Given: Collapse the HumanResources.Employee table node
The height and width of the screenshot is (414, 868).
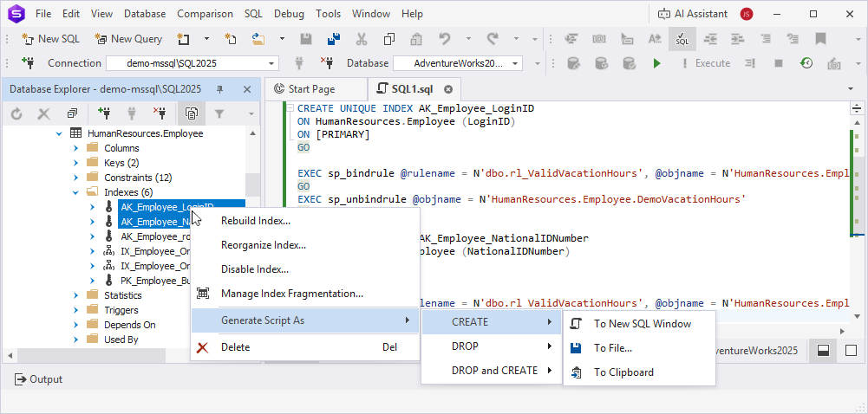Looking at the screenshot, I should pos(59,133).
